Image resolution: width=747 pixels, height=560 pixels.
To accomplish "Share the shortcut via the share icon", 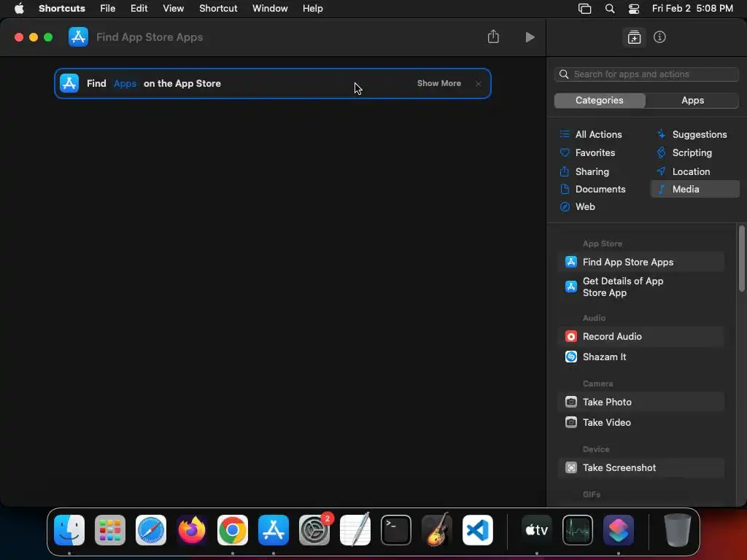I will click(x=493, y=36).
